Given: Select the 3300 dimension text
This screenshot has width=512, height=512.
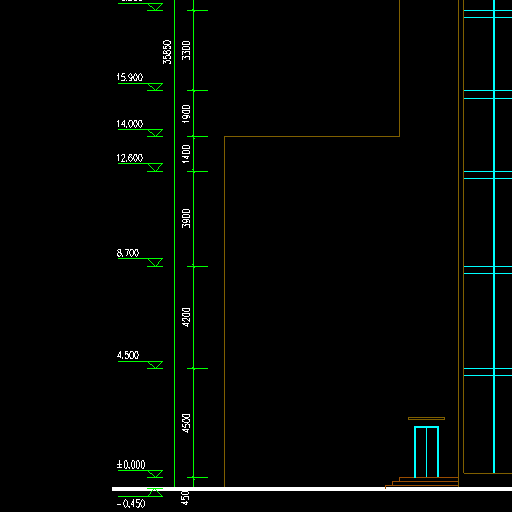Looking at the screenshot, I should pyautogui.click(x=186, y=50).
